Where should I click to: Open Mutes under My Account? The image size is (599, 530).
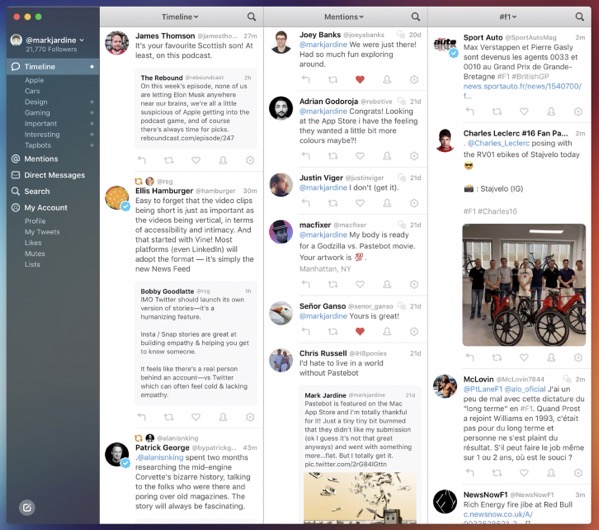34,253
